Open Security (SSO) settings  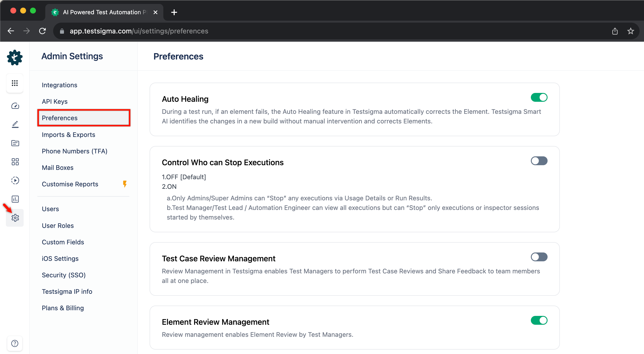64,275
